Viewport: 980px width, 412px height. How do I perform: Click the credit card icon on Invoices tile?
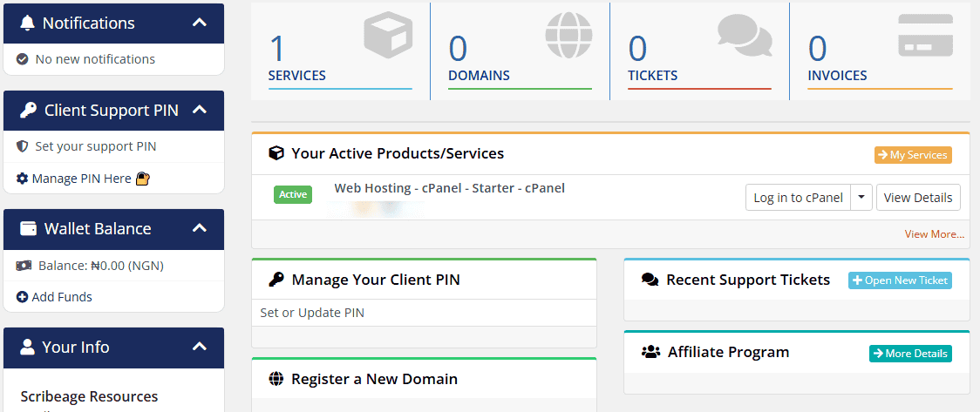pos(926,36)
